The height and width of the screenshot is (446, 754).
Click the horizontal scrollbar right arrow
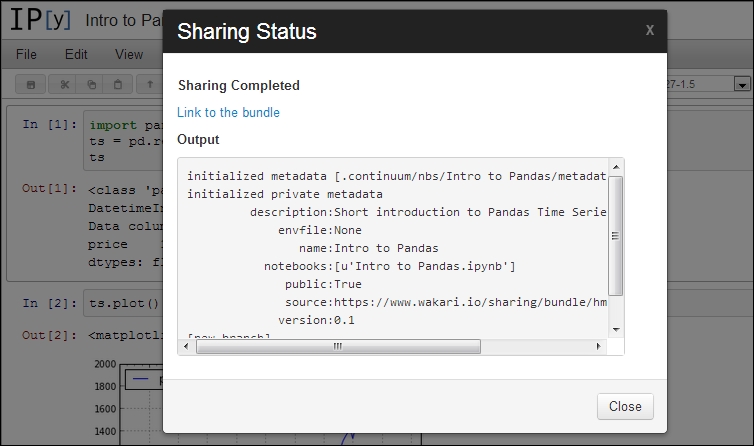pos(598,346)
